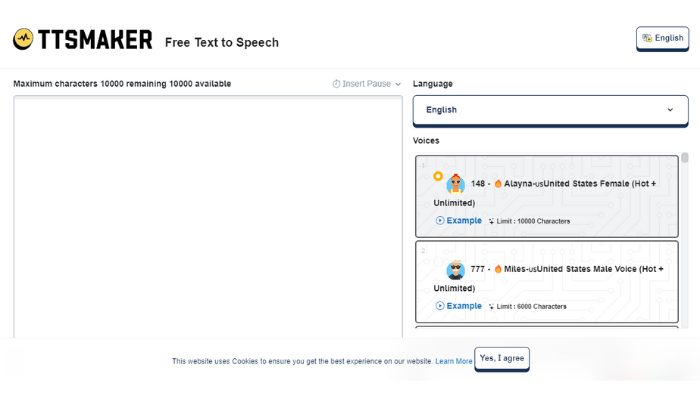The width and height of the screenshot is (700, 400).
Task: Open the Learn More cookie link
Action: [454, 361]
